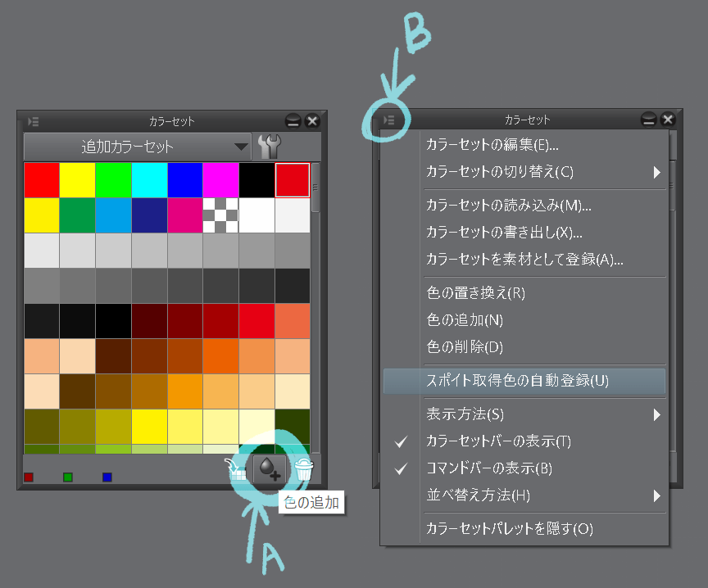Click the panel menu icon circled as B
Screen dimensions: 708x588
(389, 120)
